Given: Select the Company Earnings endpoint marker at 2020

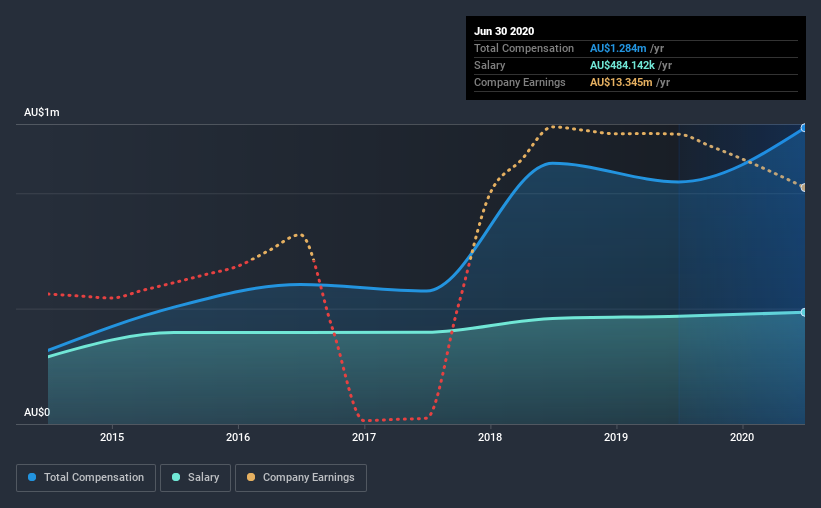Looking at the screenshot, I should click(804, 187).
